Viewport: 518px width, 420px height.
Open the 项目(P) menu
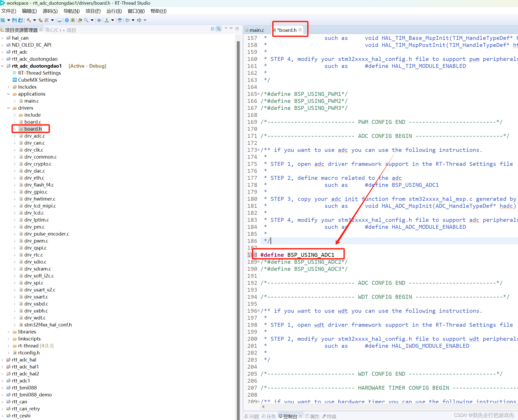coord(93,11)
